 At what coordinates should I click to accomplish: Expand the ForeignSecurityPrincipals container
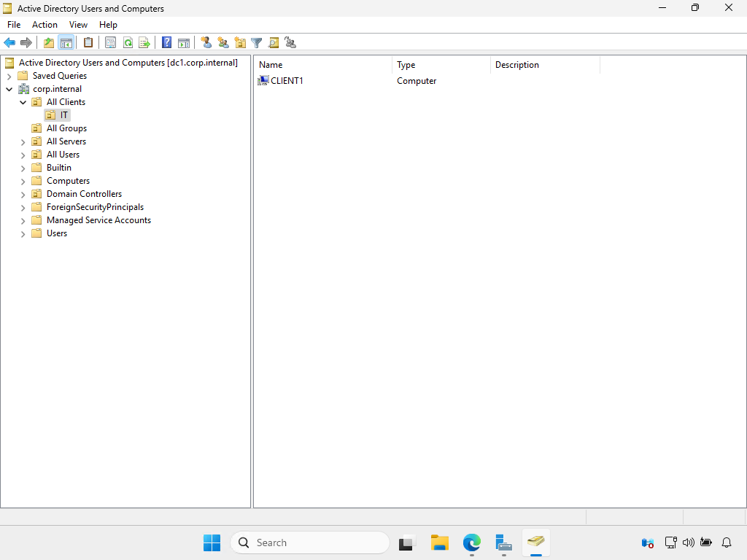click(x=23, y=208)
